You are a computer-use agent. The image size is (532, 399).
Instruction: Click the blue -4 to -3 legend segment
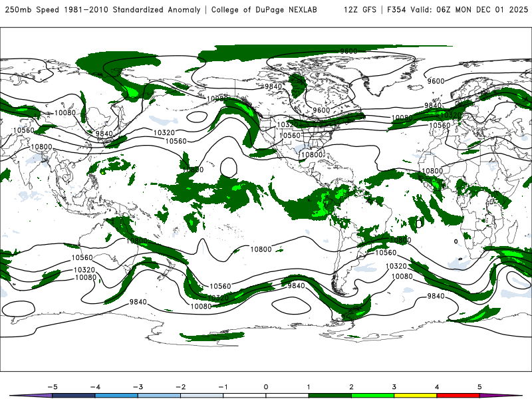pyautogui.click(x=116, y=396)
